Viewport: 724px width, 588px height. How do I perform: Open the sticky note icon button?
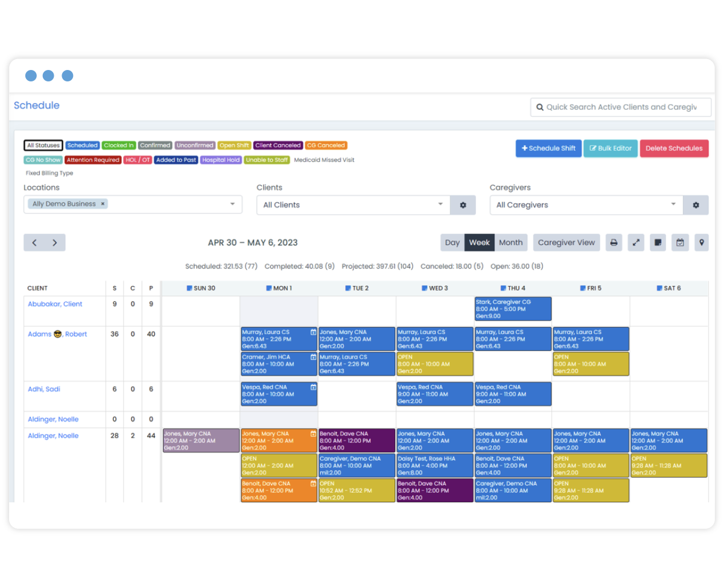pyautogui.click(x=658, y=242)
